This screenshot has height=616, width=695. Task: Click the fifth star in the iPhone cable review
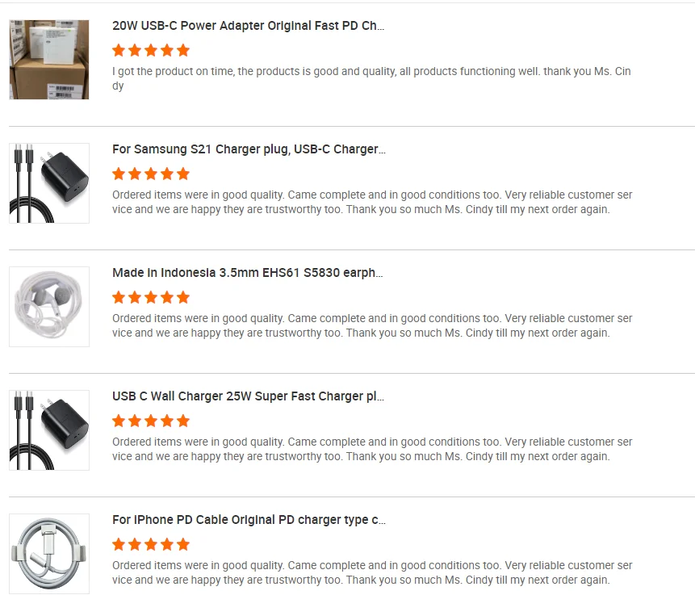pos(183,544)
